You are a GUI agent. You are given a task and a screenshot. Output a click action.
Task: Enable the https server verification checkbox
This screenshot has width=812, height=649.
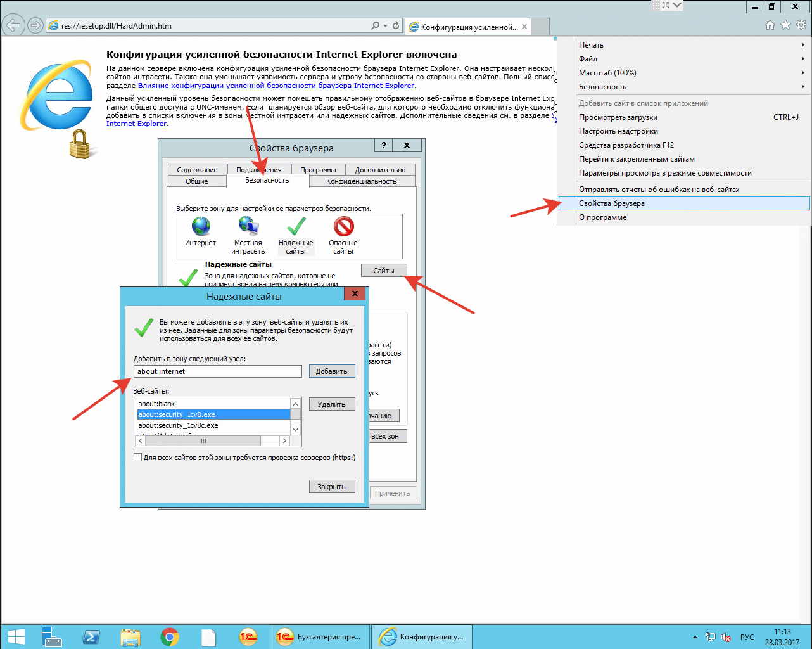coord(138,458)
